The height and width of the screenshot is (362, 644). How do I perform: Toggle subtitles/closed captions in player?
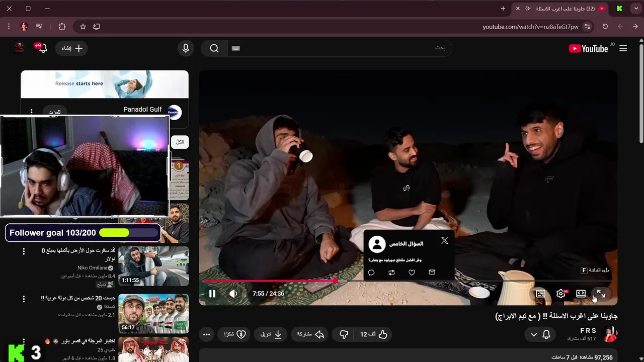pos(540,294)
